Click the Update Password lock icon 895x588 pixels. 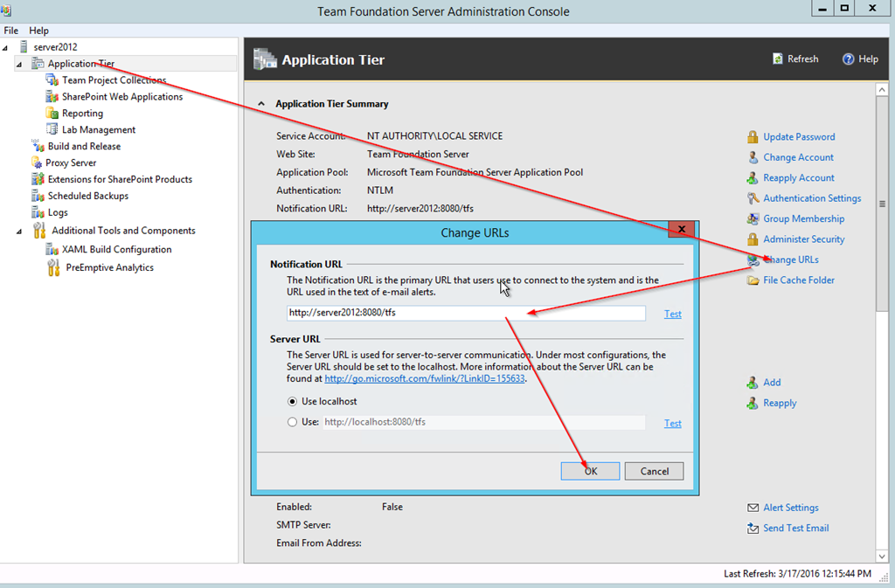(x=753, y=137)
